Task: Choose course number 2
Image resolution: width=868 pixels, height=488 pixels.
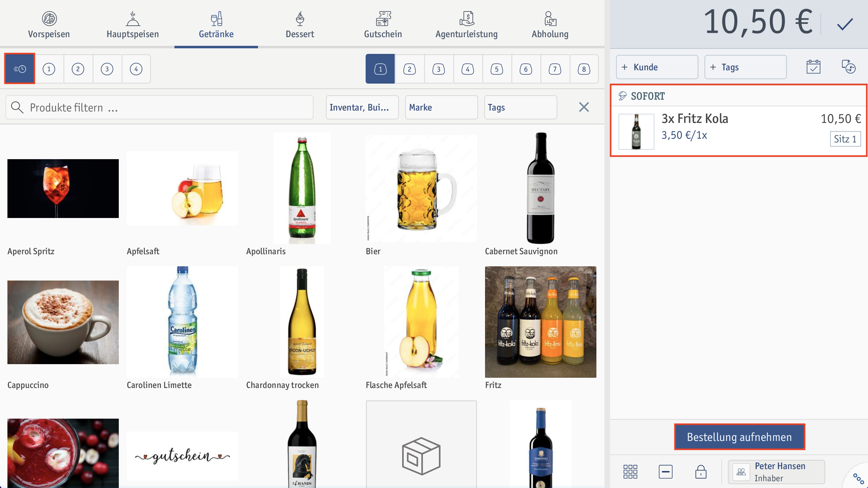Action: [x=78, y=69]
